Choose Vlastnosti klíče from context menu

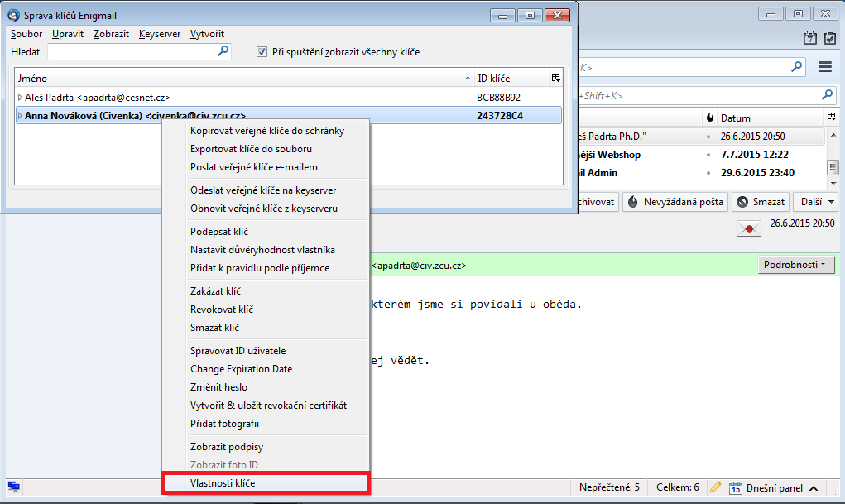click(x=265, y=483)
